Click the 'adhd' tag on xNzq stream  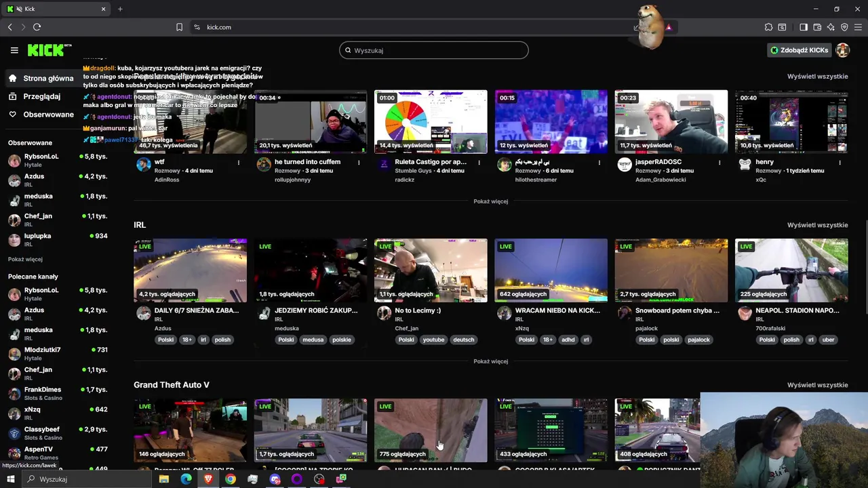568,340
